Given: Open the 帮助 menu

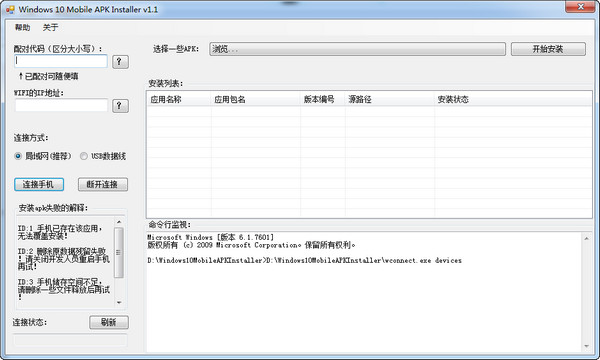Looking at the screenshot, I should point(22,27).
